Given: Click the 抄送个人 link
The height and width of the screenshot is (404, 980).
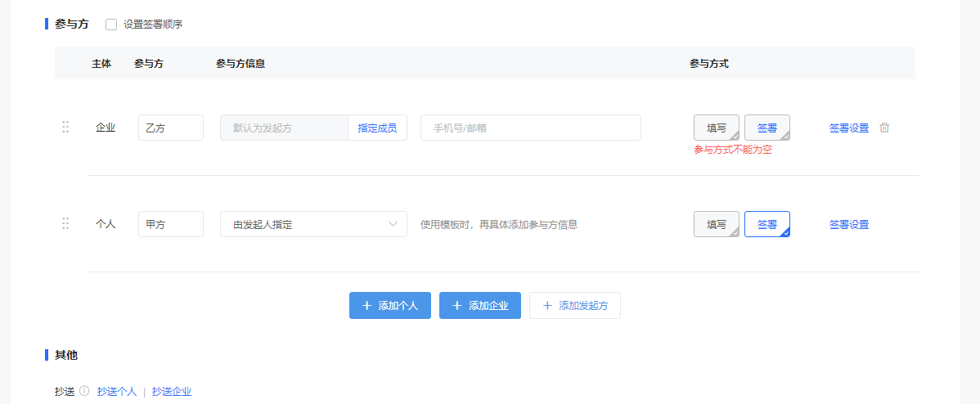Looking at the screenshot, I should [x=117, y=392].
